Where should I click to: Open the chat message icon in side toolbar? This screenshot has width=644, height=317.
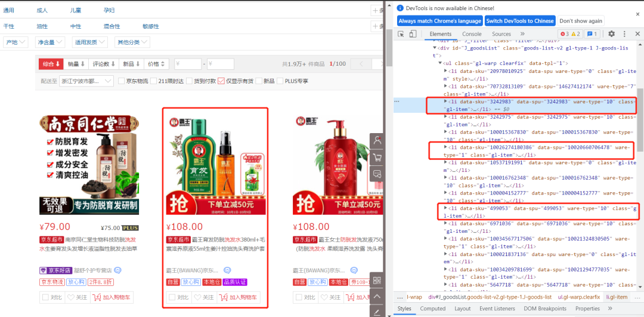[x=377, y=174]
